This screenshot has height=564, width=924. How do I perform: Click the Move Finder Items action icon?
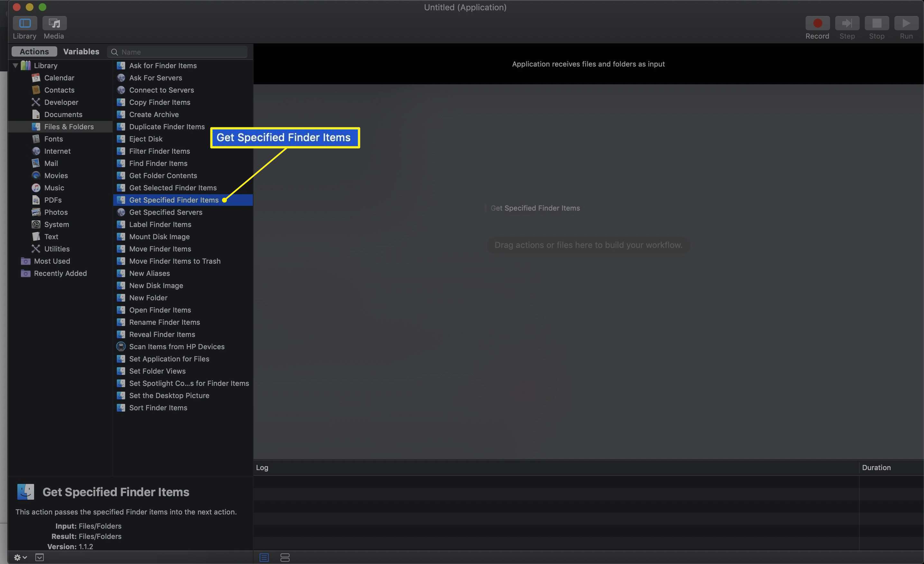[x=121, y=249]
